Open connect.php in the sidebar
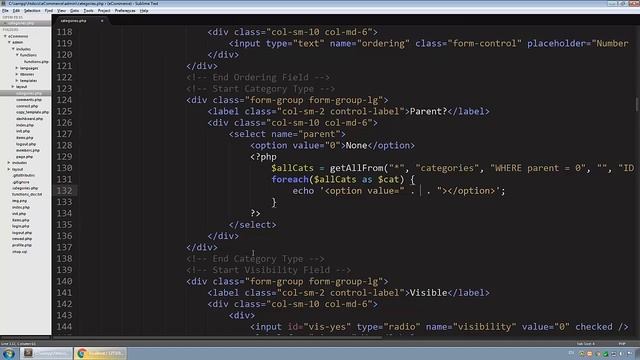This screenshot has height=360, width=640. pyautogui.click(x=27, y=106)
